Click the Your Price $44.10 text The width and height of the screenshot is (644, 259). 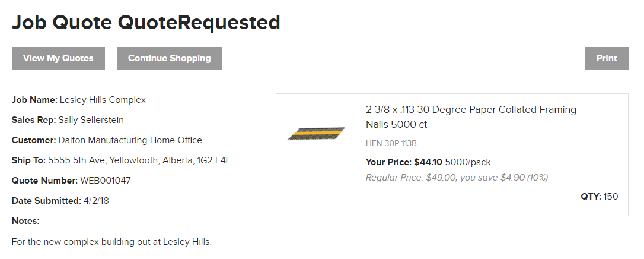[x=404, y=162]
